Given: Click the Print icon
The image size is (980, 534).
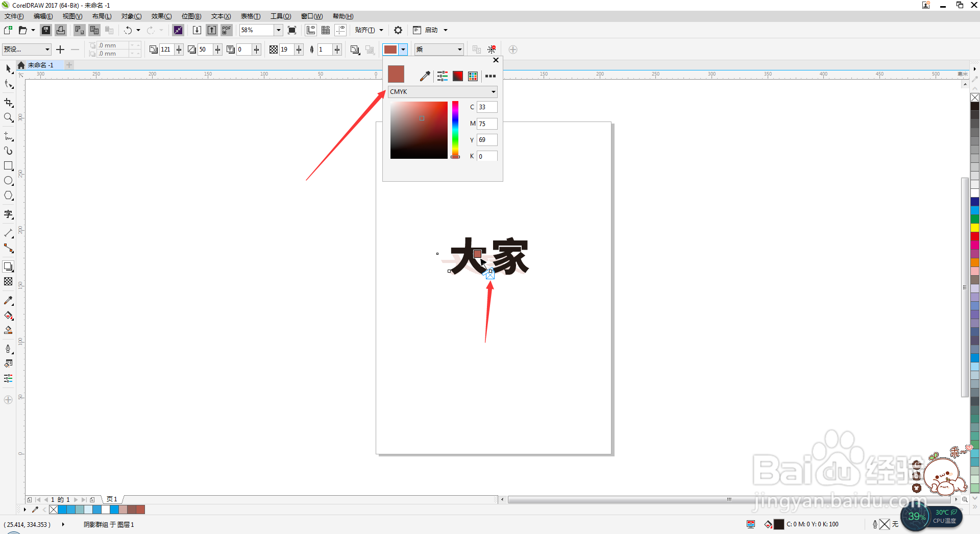Looking at the screenshot, I should [x=61, y=30].
